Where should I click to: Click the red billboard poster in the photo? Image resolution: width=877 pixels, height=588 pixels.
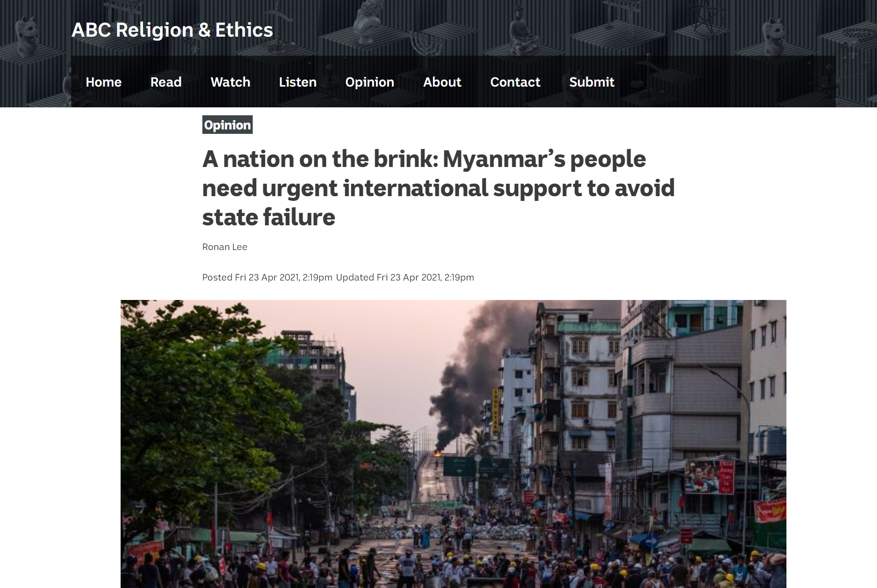tap(709, 477)
